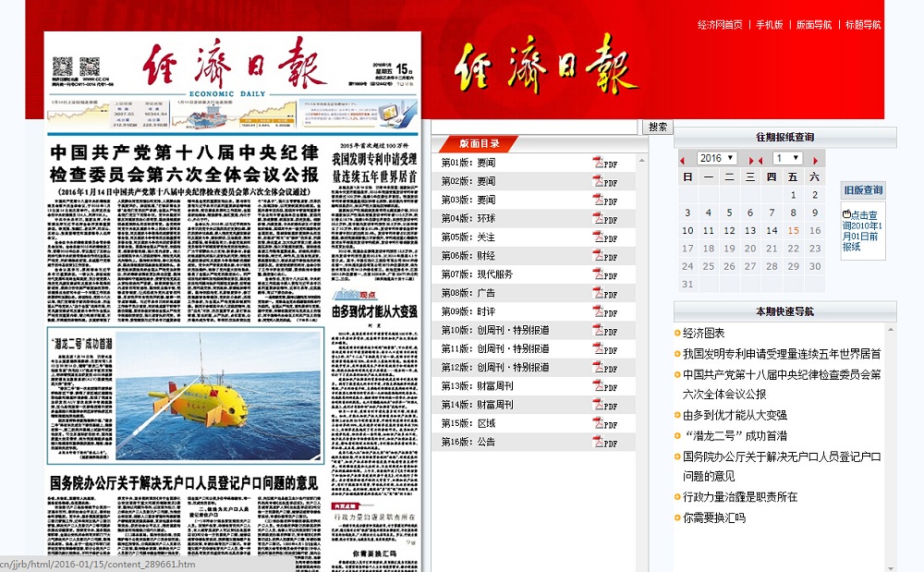Screen dimensions: 924x572
Task: Open 你需要换汇吗 quick link
Action: (x=714, y=517)
